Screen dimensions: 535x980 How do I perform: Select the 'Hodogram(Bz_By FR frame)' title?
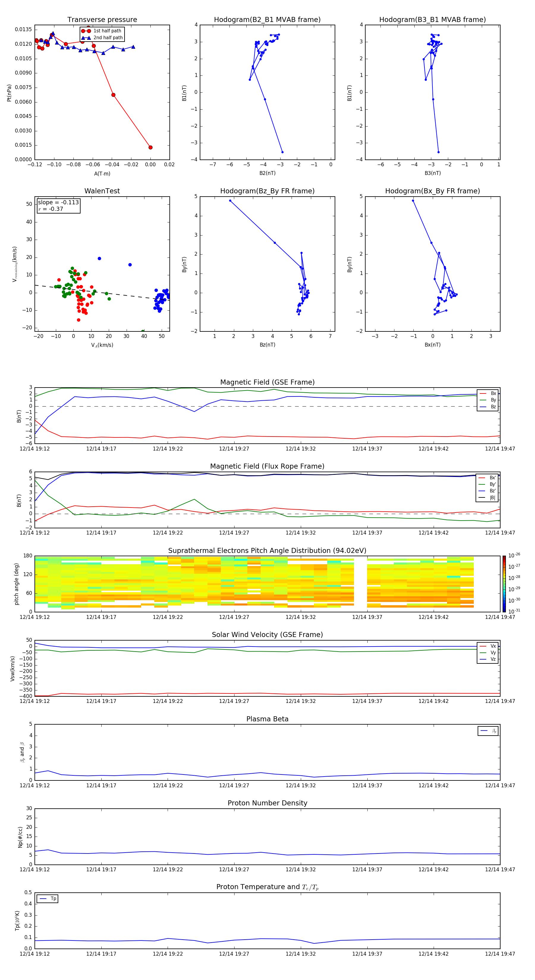267,191
